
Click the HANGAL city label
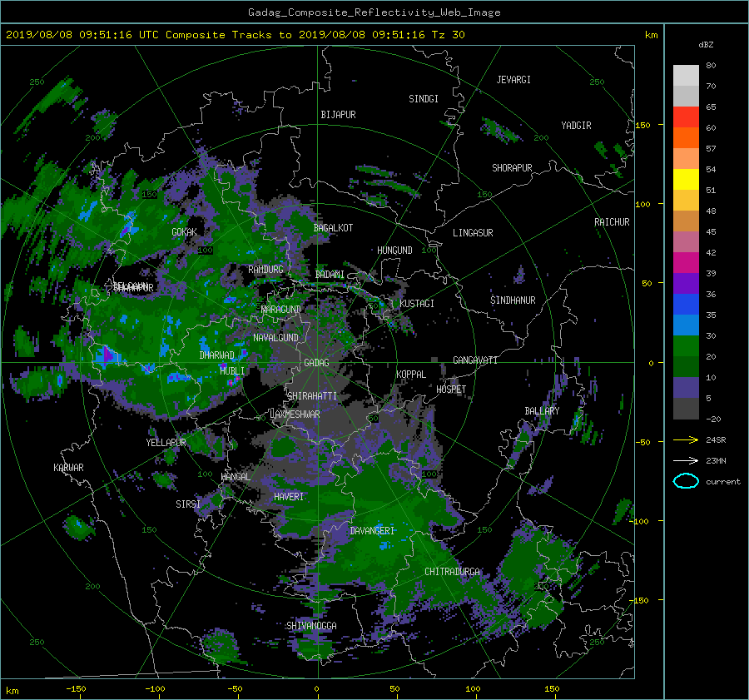(x=236, y=477)
